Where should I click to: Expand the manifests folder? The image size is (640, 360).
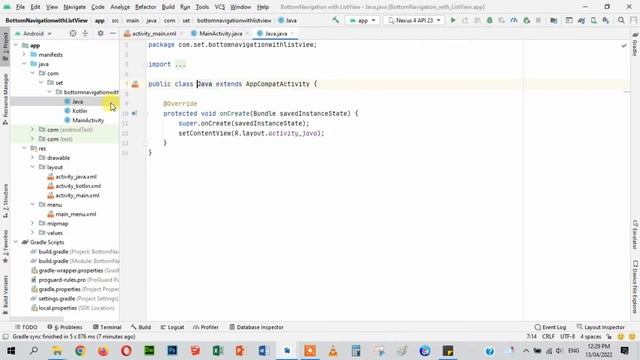(24, 55)
